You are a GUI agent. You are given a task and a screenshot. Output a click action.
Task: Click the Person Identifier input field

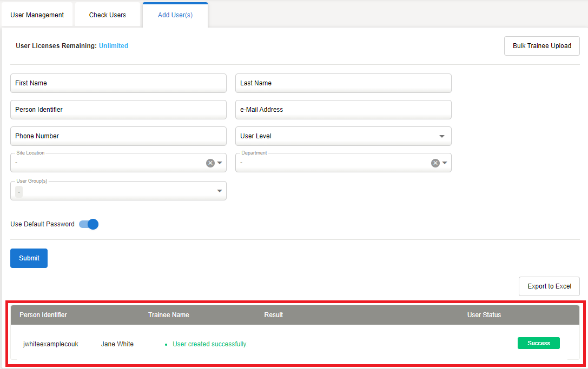point(118,110)
